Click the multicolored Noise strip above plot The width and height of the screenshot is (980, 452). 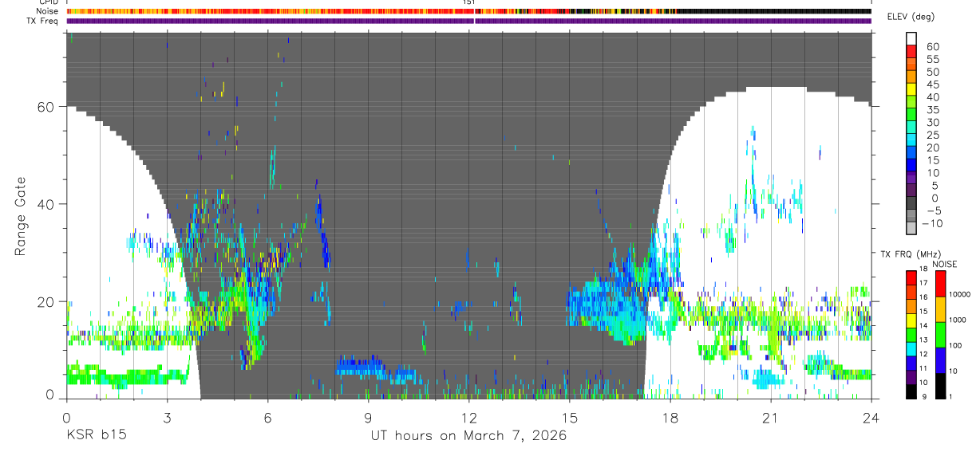[468, 11]
